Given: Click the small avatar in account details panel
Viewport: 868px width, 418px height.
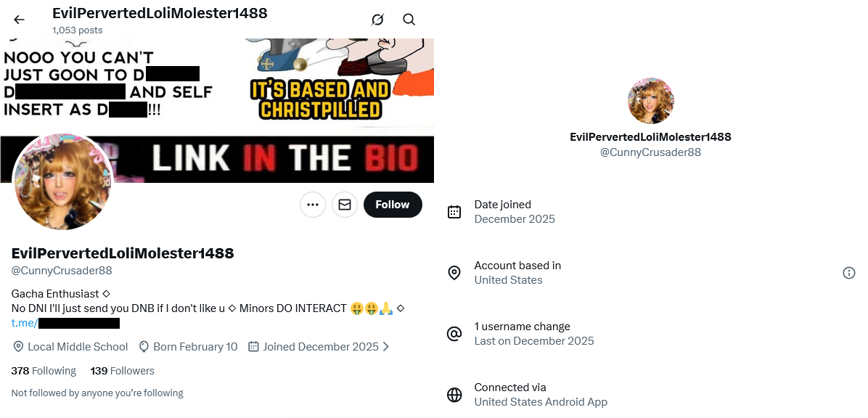Looking at the screenshot, I should (650, 101).
